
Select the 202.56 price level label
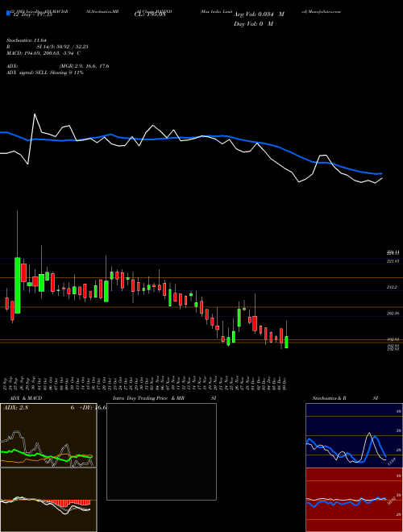pyautogui.click(x=393, y=314)
